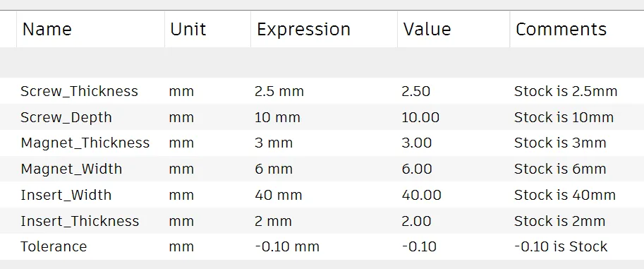Image resolution: width=644 pixels, height=269 pixels.
Task: Select the Insert_Thickness parameter name
Action: pos(80,221)
